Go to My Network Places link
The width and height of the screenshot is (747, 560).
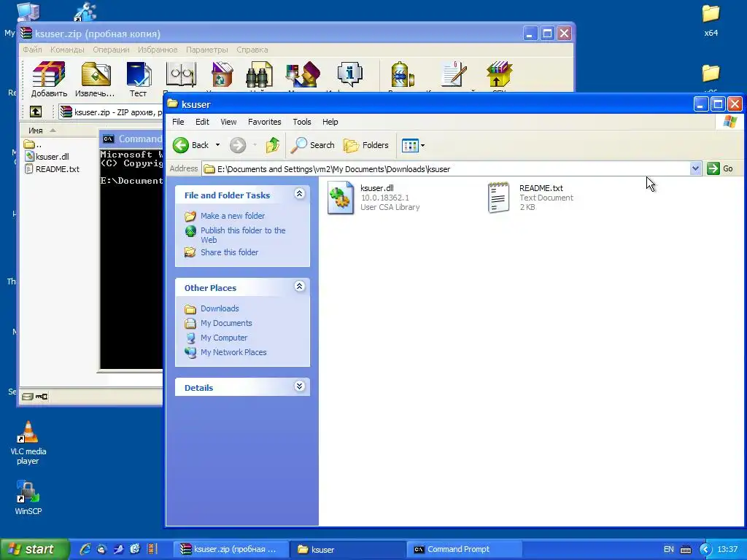tap(233, 352)
